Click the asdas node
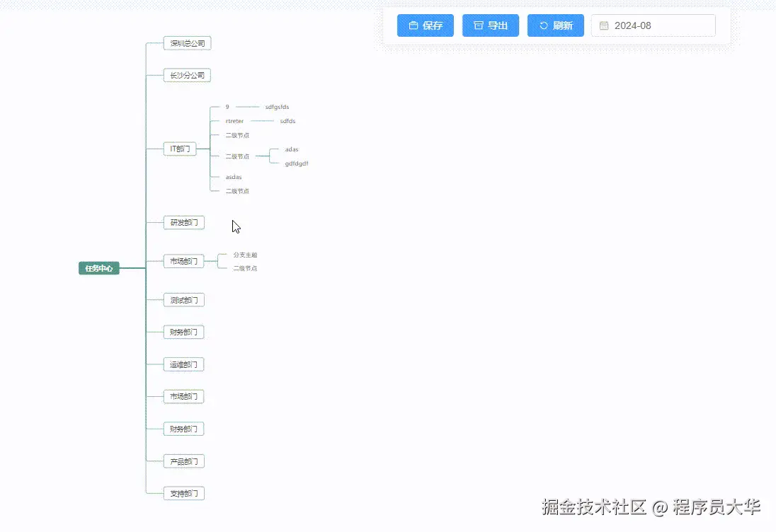This screenshot has height=532, width=776. (x=234, y=177)
